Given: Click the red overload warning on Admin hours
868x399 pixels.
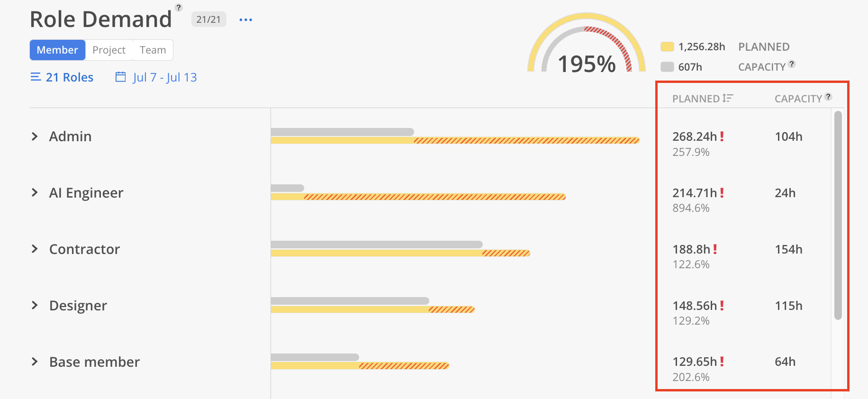Looking at the screenshot, I should [x=722, y=136].
